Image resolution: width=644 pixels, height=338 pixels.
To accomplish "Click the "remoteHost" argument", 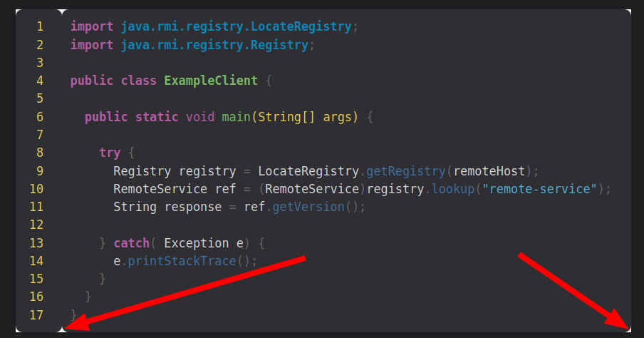I will tap(489, 171).
